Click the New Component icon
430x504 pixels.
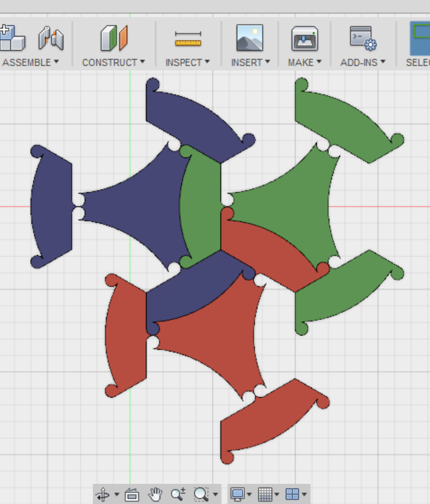point(11,38)
